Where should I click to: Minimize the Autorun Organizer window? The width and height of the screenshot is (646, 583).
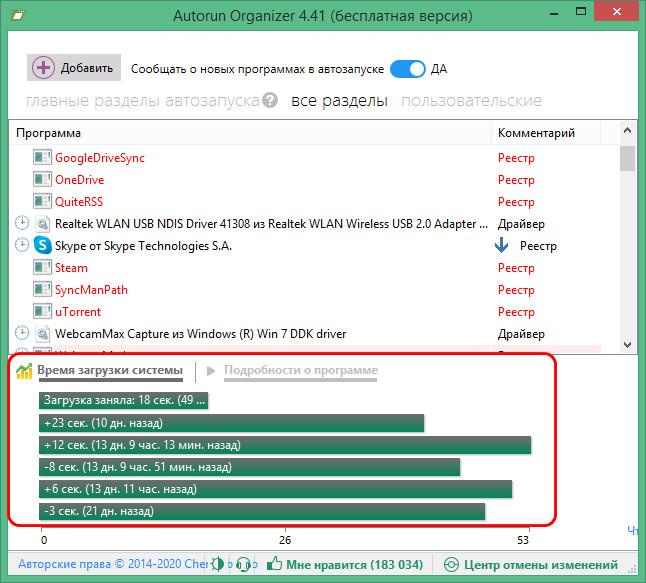(554, 13)
